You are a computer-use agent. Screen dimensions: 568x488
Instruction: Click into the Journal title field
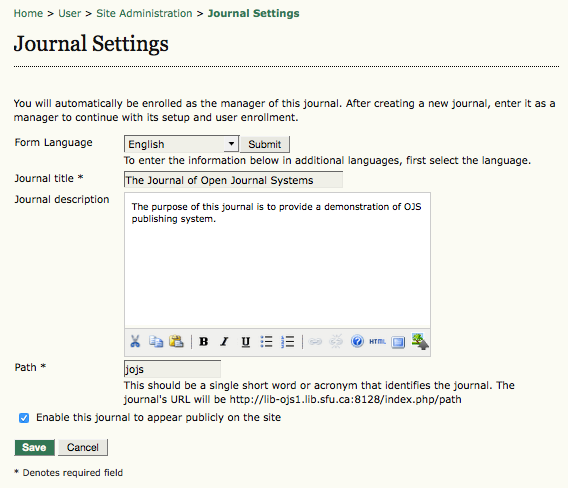pyautogui.click(x=233, y=180)
